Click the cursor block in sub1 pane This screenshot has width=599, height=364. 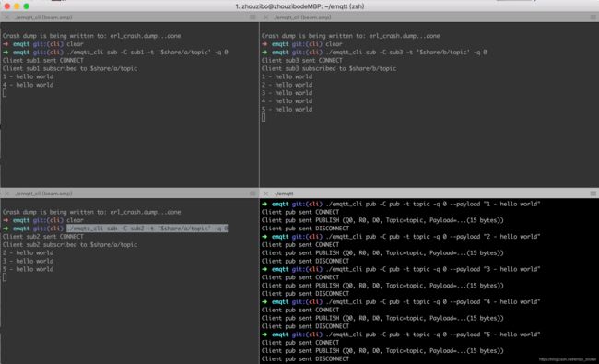[5, 93]
